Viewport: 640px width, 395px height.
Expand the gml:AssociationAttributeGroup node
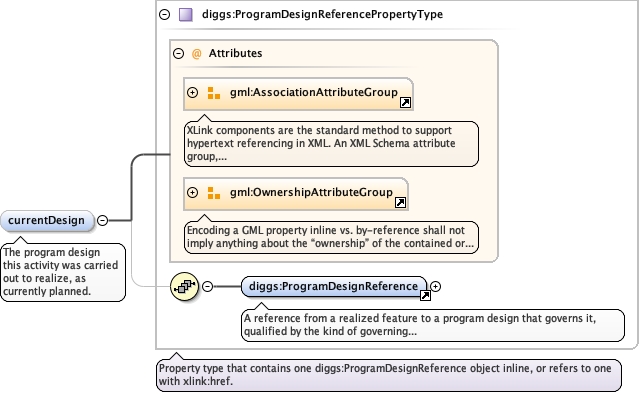coord(192,93)
